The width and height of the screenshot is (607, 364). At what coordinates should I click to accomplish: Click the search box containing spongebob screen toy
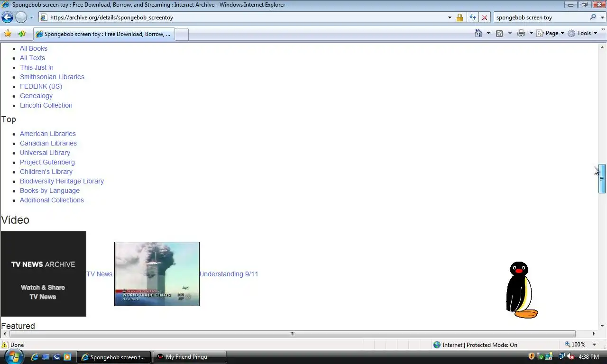point(541,18)
